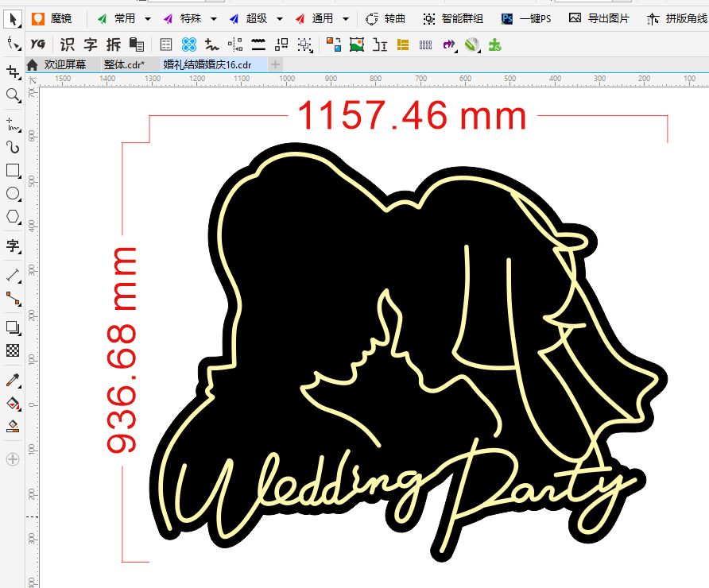This screenshot has width=709, height=588.
Task: Choose the Freehand drawing tool
Action: 13,124
